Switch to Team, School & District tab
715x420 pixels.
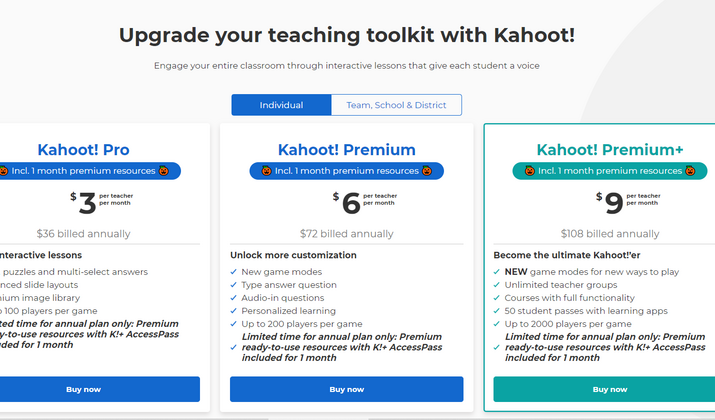[396, 105]
